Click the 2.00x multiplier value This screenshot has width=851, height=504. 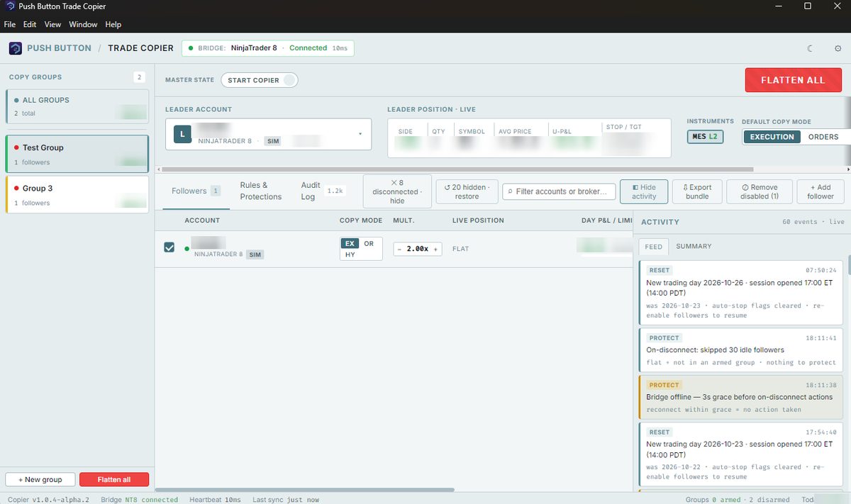(418, 249)
